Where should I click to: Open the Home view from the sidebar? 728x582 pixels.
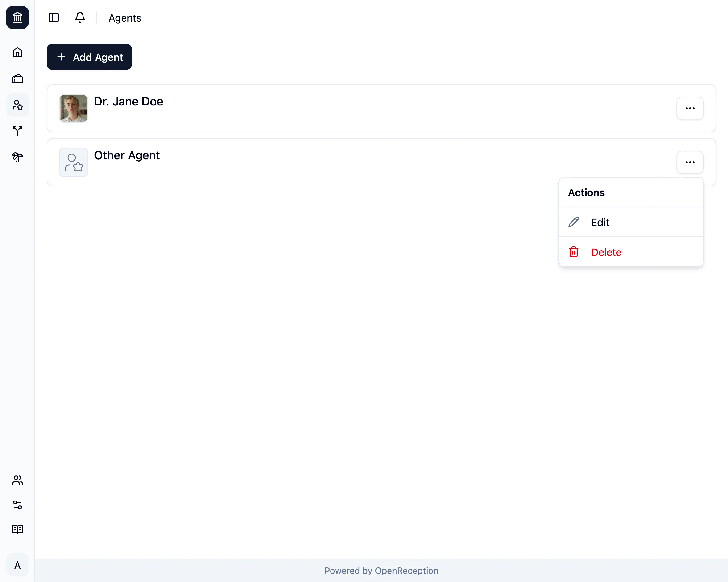(17, 52)
